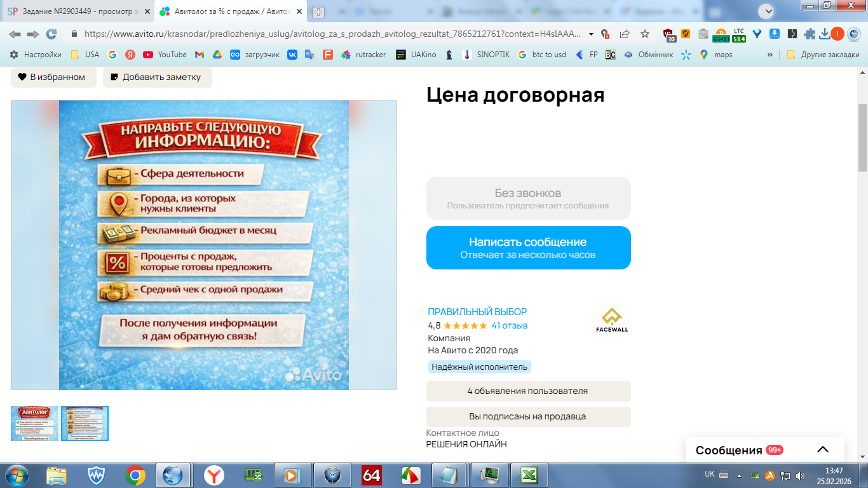Open the 41 отзыв reviews link

coord(510,325)
